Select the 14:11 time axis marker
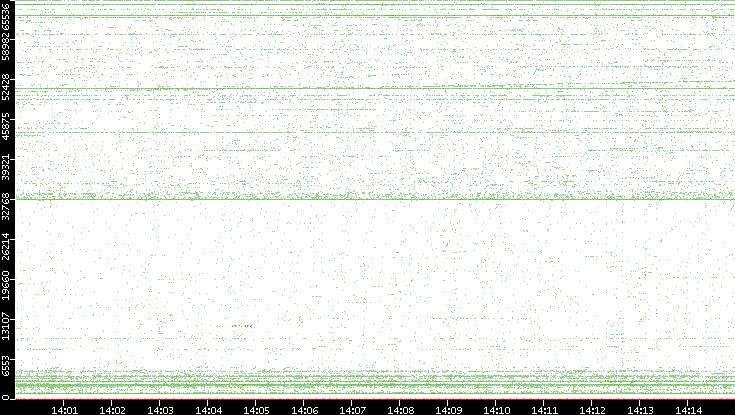 click(x=544, y=409)
